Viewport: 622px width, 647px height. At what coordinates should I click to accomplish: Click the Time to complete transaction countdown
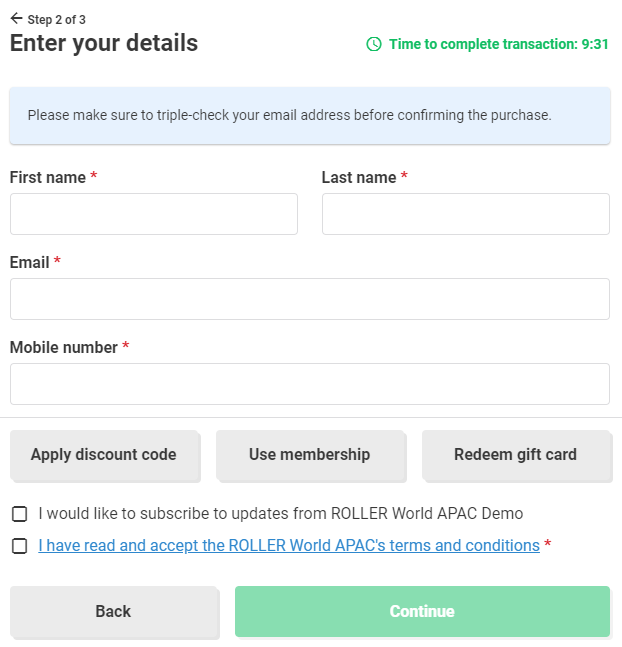tap(499, 44)
